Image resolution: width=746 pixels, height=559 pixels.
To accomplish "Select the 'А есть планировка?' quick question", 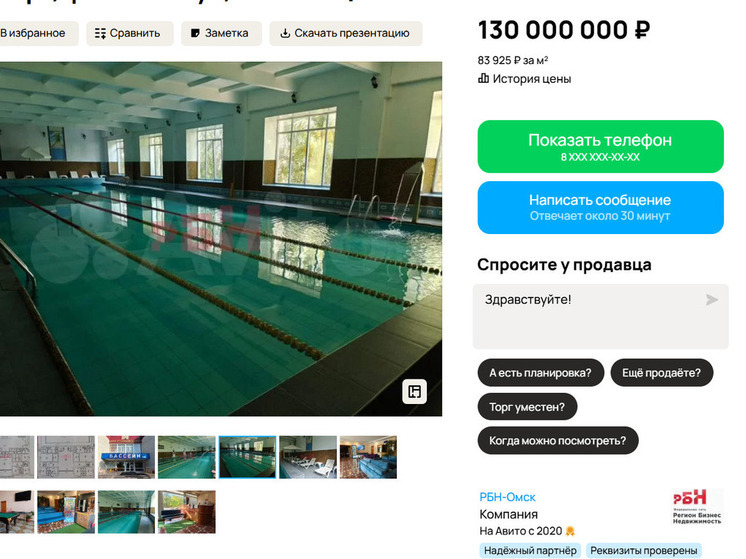I will click(x=540, y=373).
